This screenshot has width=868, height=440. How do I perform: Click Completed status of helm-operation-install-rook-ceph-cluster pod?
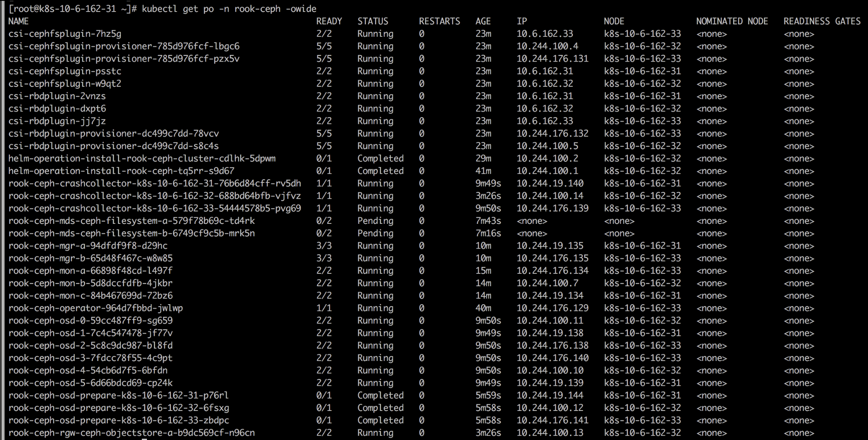tap(380, 158)
